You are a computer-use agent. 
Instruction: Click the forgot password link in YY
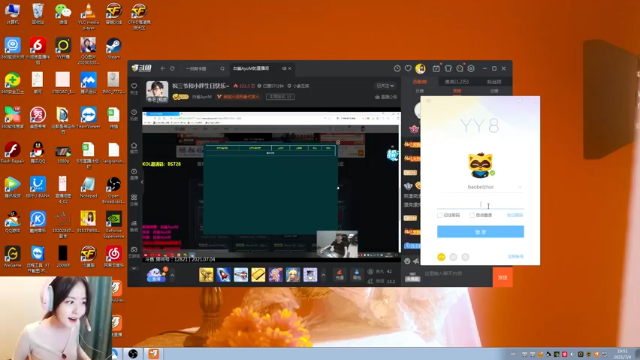coord(515,215)
